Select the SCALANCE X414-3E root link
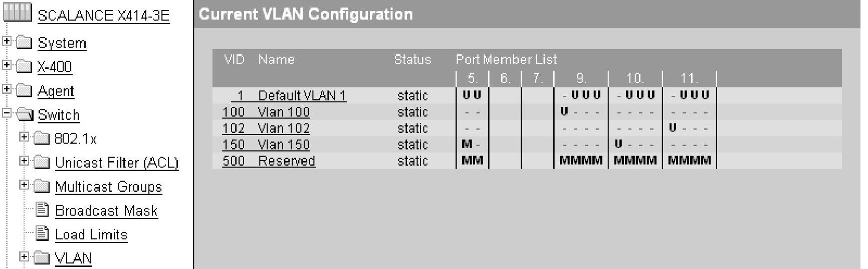This screenshot has height=269, width=868. (104, 16)
